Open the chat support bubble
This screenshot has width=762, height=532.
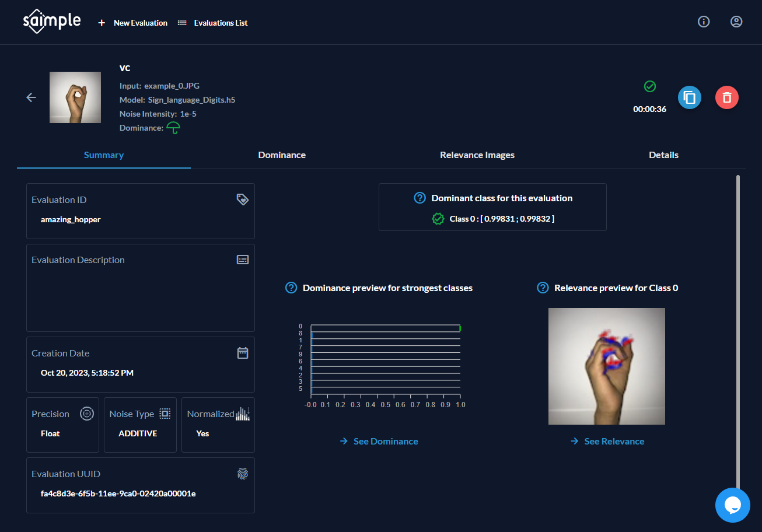pos(732,505)
